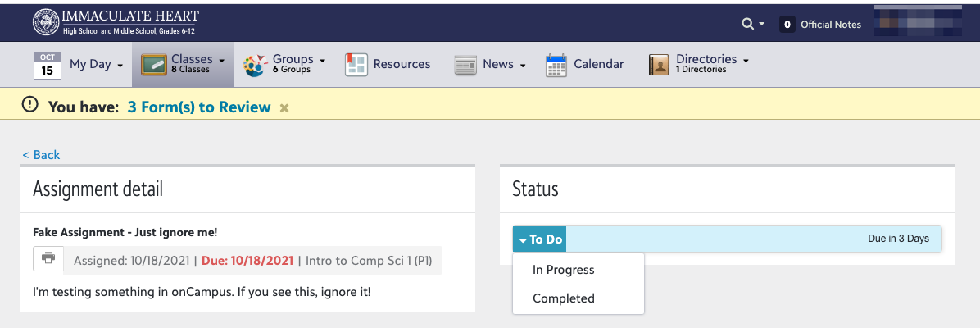Click the Calendar grid icon
This screenshot has width=980, height=328.
(x=556, y=65)
